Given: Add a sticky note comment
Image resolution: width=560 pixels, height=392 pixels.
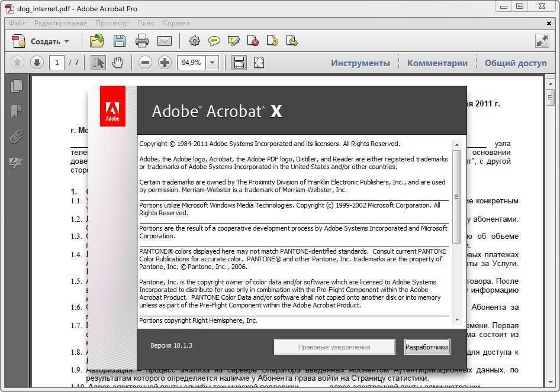Looking at the screenshot, I should point(214,41).
